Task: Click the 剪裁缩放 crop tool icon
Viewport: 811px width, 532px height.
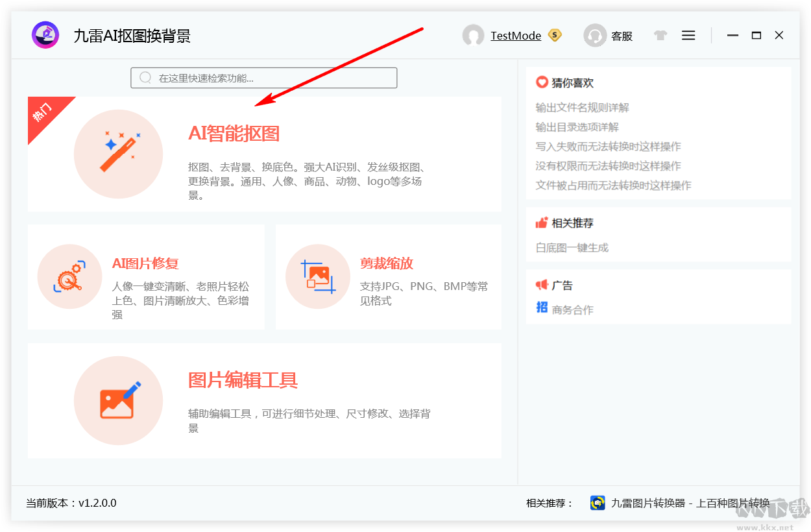Action: tap(318, 277)
